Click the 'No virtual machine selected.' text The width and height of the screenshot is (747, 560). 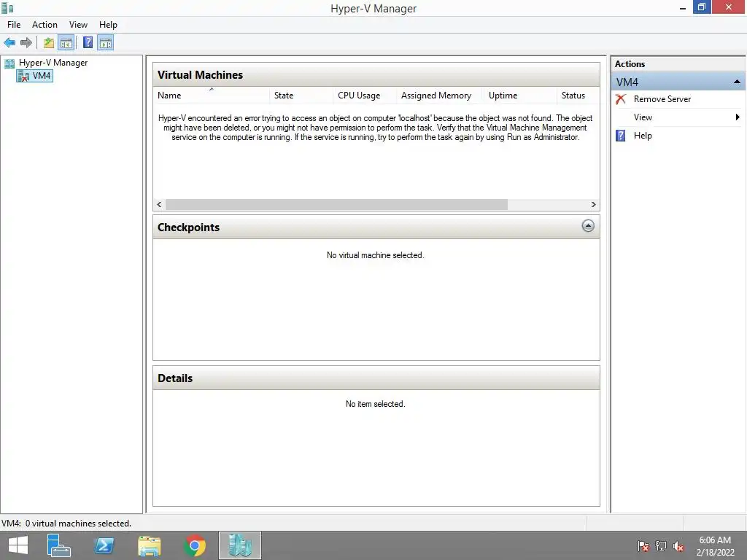tap(376, 255)
